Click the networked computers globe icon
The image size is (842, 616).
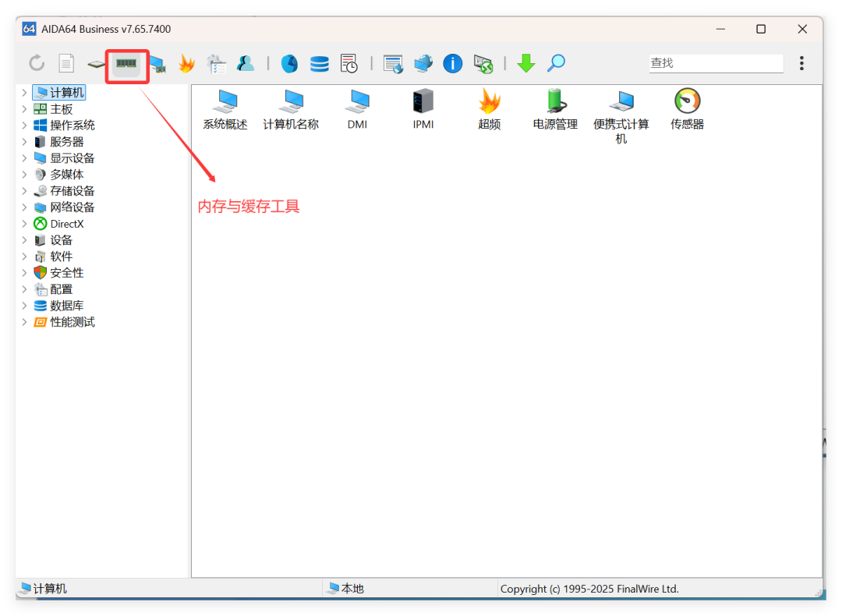pos(423,63)
